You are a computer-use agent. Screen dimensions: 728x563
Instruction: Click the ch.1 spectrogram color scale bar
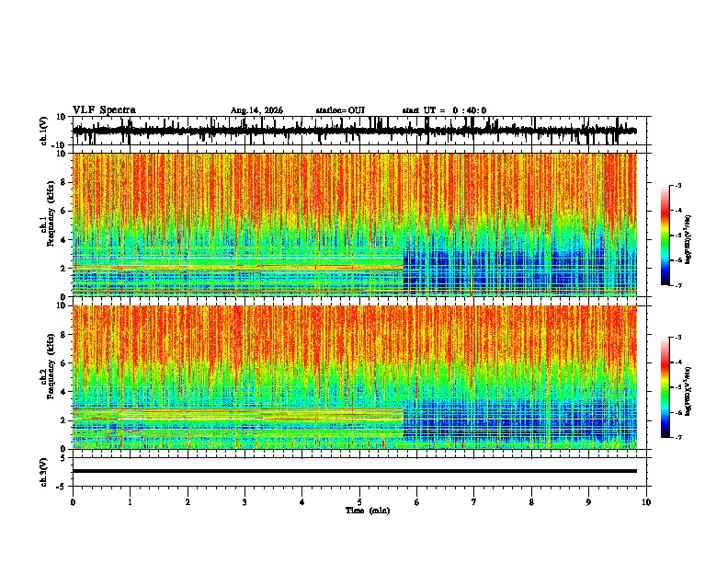pyautogui.click(x=665, y=236)
